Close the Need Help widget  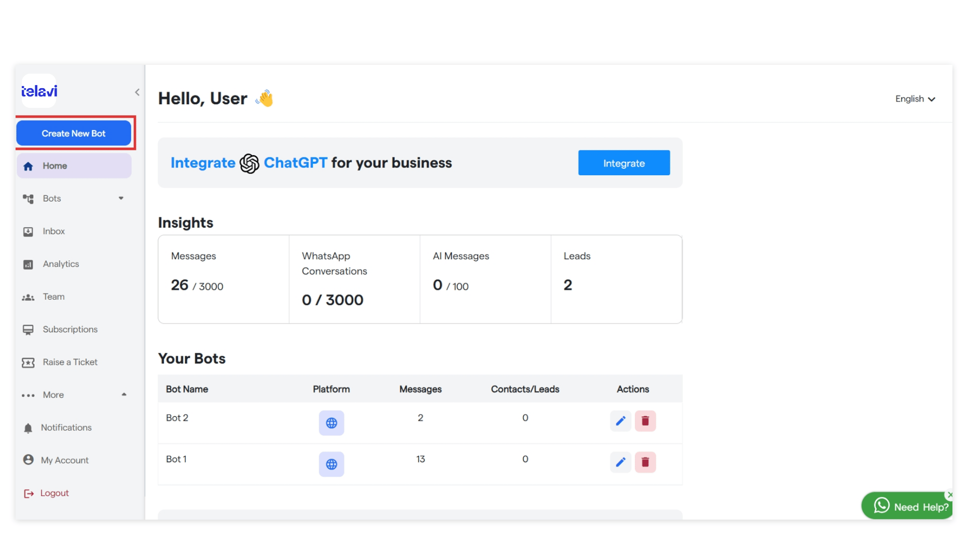click(949, 495)
